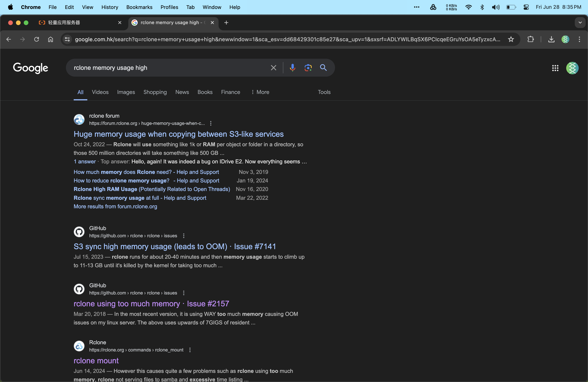
Task: Open the Chrome downloads icon
Action: coord(551,39)
